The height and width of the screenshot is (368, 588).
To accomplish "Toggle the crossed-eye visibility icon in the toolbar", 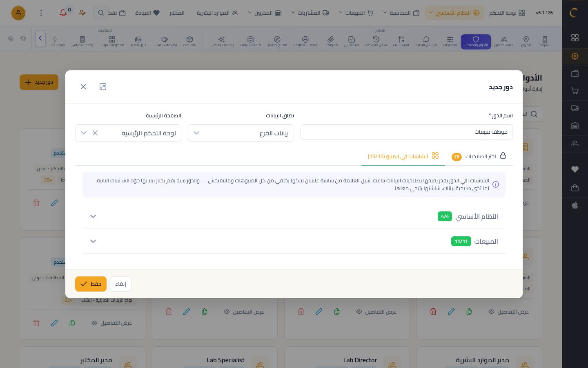I will point(11,39).
